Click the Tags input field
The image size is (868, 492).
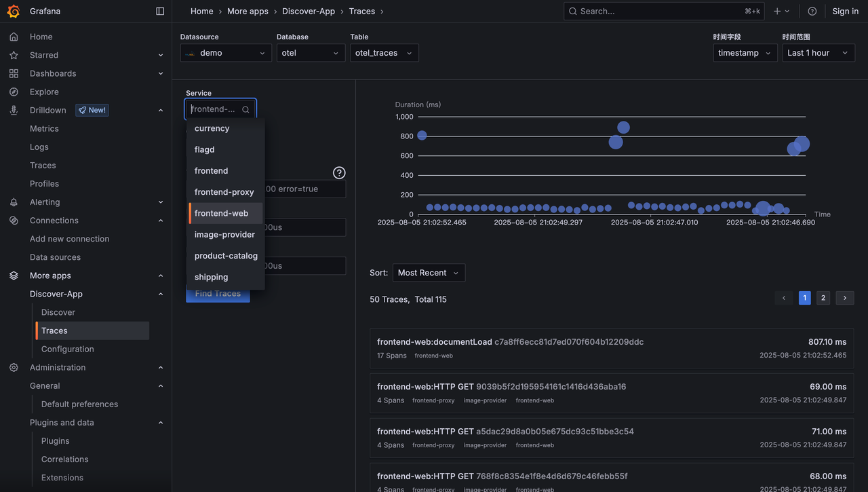click(266, 189)
